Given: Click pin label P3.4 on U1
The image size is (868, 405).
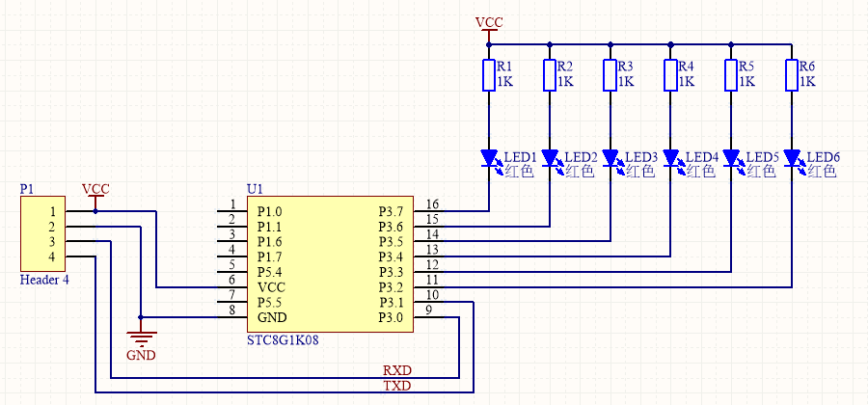Looking at the screenshot, I should (391, 257).
